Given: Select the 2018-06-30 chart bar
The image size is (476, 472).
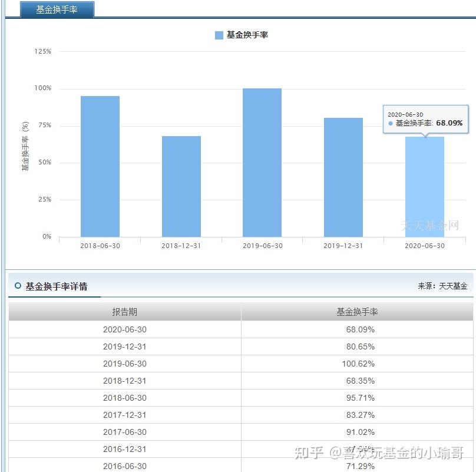Looking at the screenshot, I should [100, 166].
